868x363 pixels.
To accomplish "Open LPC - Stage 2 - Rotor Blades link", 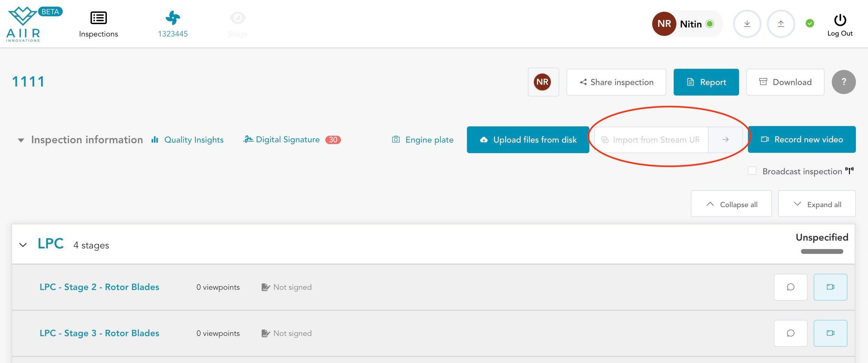I will point(99,287).
